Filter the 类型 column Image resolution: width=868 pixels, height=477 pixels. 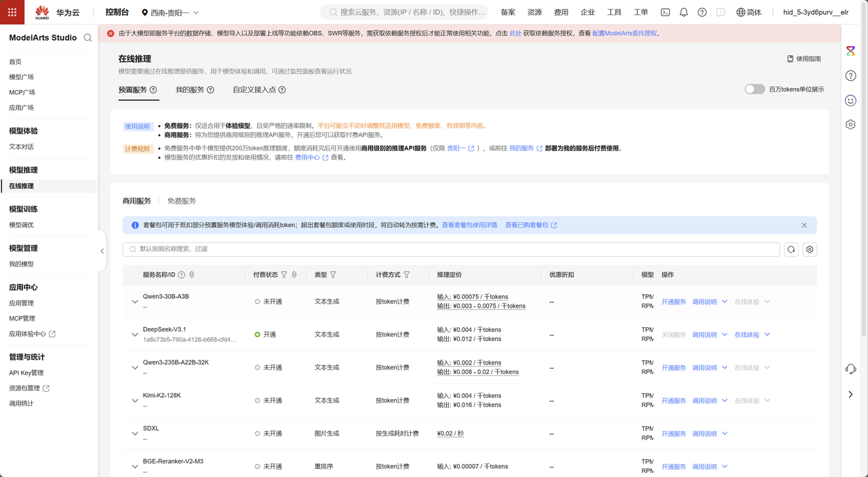click(333, 274)
